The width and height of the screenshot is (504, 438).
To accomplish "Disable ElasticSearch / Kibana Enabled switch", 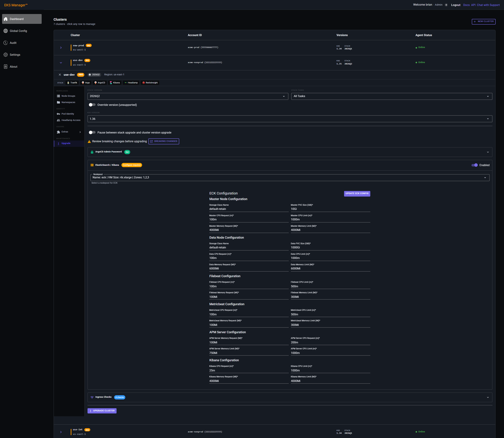I will [474, 165].
